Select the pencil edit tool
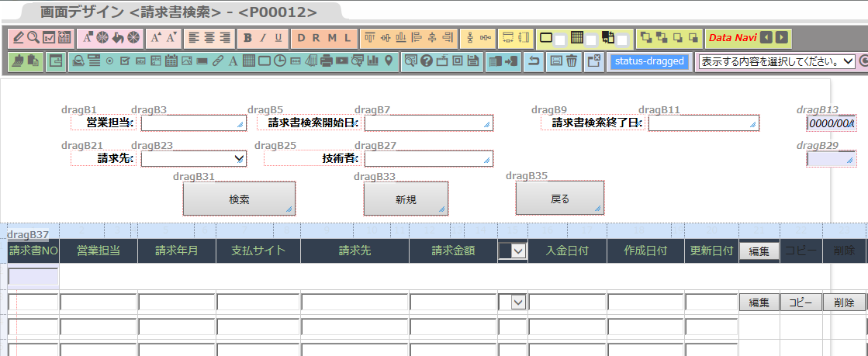This screenshot has height=356, width=868. tap(19, 38)
